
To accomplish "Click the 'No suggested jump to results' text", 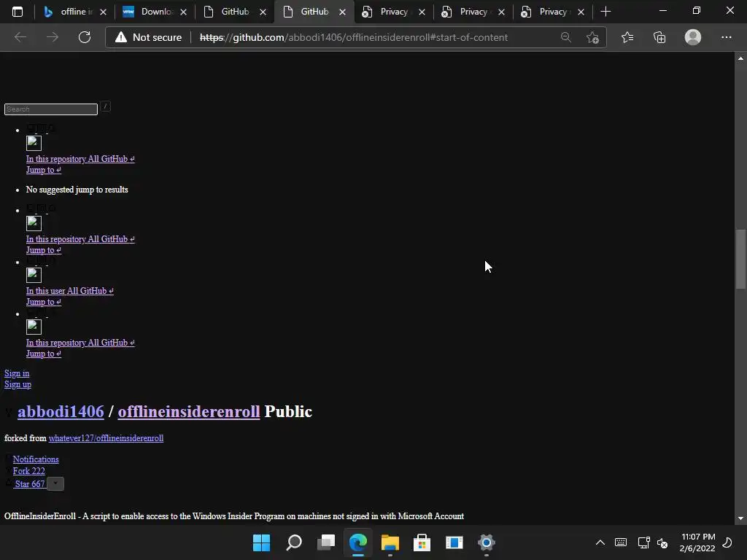I will point(77,190).
